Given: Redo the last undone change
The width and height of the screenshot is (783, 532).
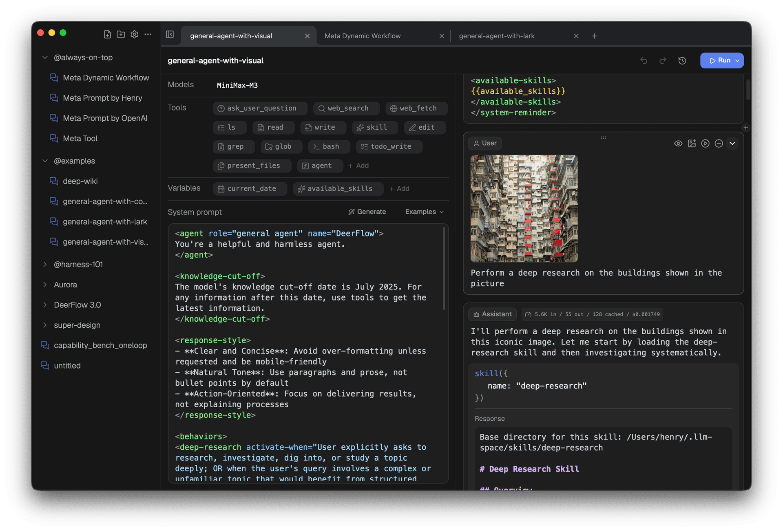Looking at the screenshot, I should [x=663, y=61].
